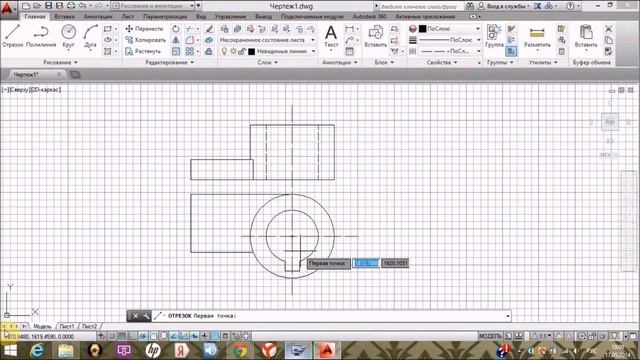Viewport: 640px width, 360px height.
Task: Open Internet Explorer from the taskbar
Action: pyautogui.click(x=37, y=350)
